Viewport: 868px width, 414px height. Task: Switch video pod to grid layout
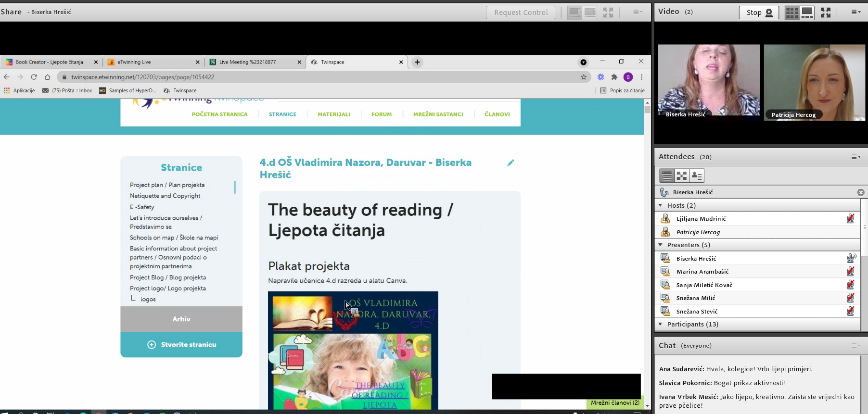click(792, 13)
